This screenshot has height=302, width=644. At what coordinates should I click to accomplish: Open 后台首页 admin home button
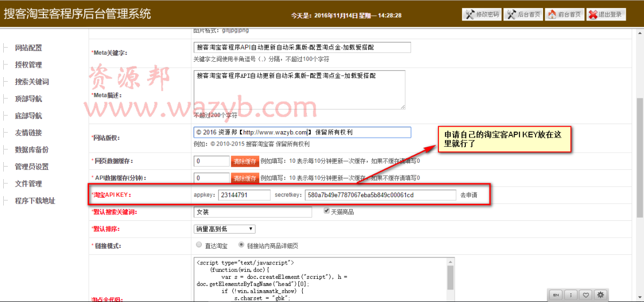coord(523,15)
